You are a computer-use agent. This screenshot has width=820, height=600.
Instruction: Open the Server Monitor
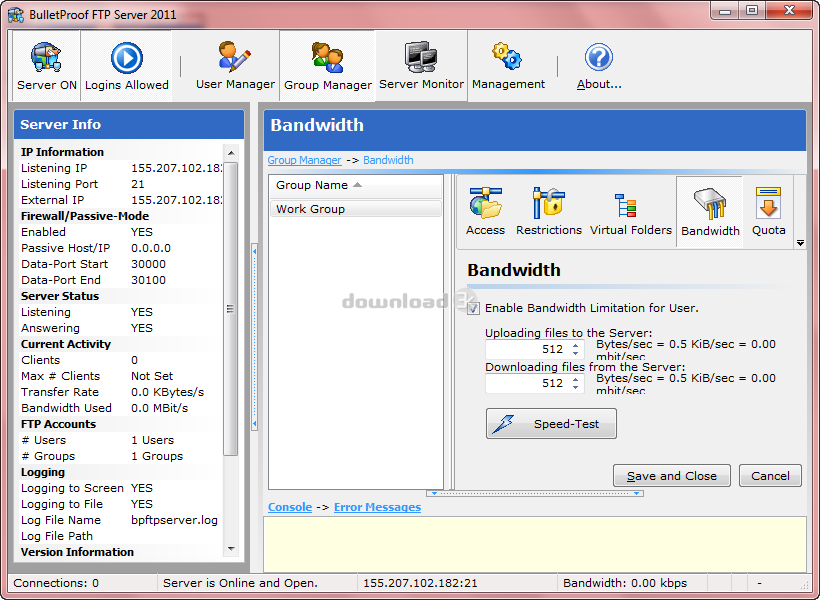pos(421,66)
